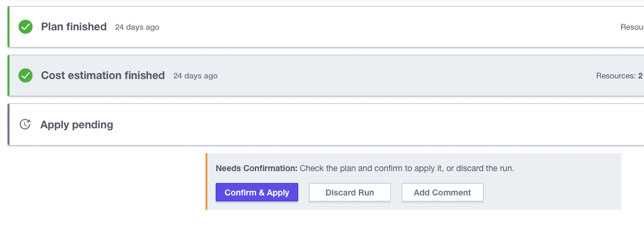Open the Add Comment button
Image resolution: width=644 pixels, height=243 pixels.
tap(442, 192)
